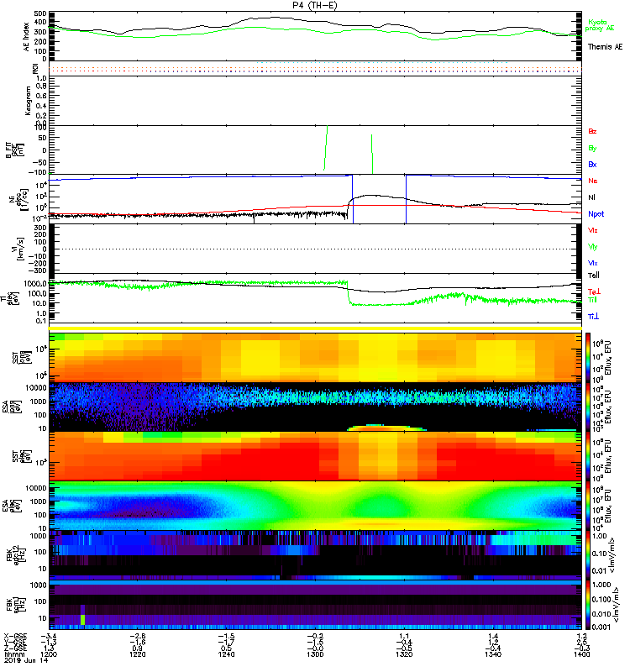Click the 1220 time tick label
The width and height of the screenshot is (630, 672).
click(x=137, y=654)
